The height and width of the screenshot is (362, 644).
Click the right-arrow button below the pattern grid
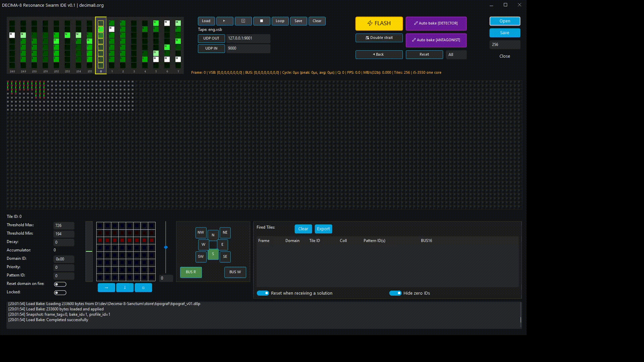coord(106,288)
